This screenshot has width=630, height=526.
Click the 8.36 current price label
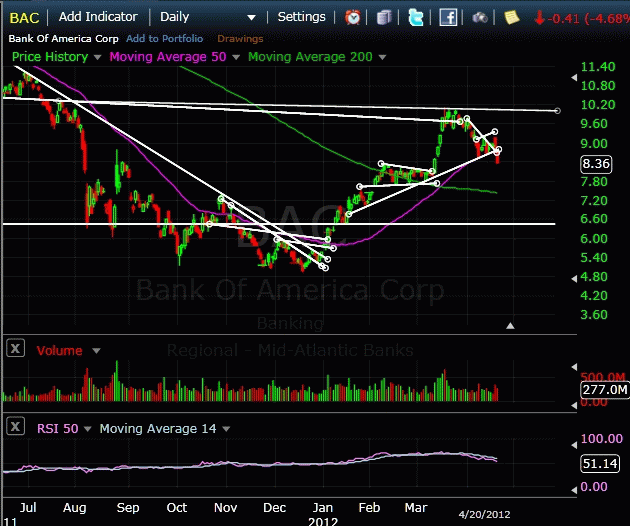[x=595, y=163]
